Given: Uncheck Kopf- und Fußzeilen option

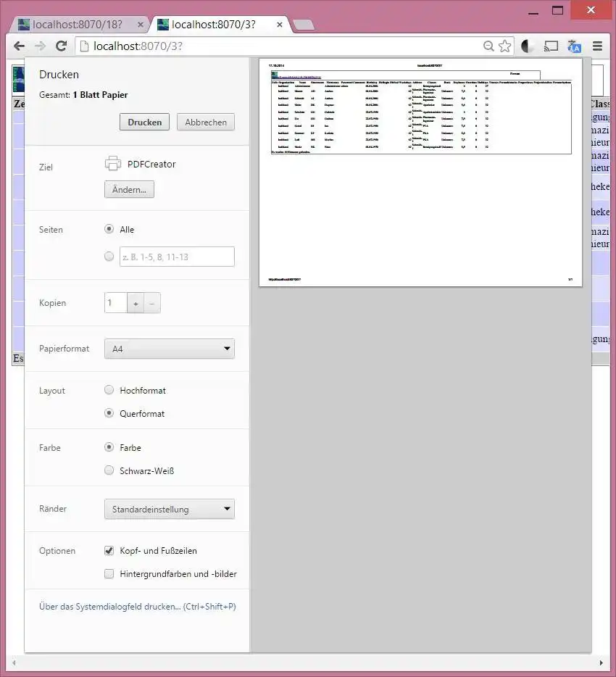Looking at the screenshot, I should [109, 550].
